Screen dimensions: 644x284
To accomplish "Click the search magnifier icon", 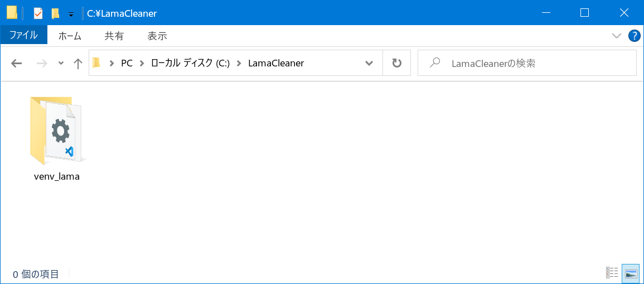I will click(434, 62).
